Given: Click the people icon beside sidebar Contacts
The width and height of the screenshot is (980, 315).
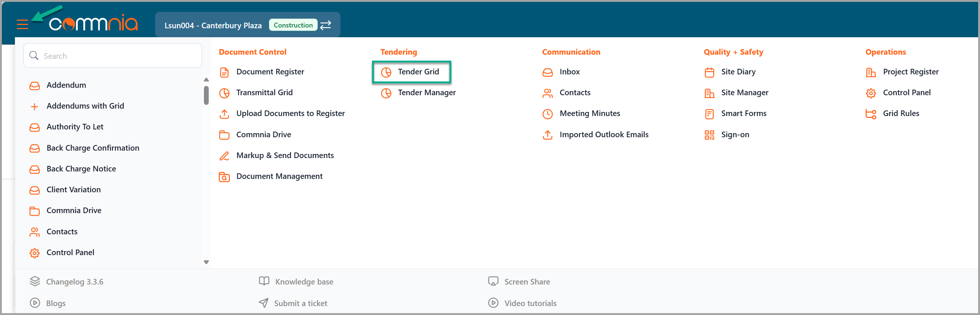Looking at the screenshot, I should [x=35, y=232].
